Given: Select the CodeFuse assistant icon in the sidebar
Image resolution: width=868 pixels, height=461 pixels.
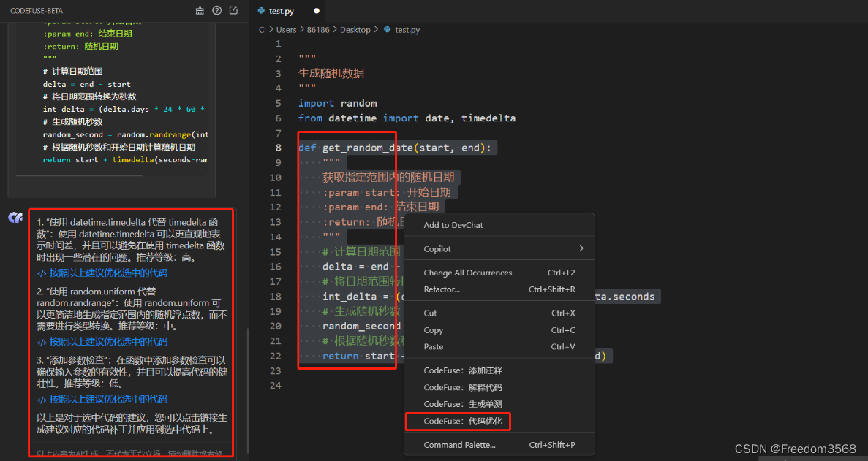Looking at the screenshot, I should [x=16, y=217].
